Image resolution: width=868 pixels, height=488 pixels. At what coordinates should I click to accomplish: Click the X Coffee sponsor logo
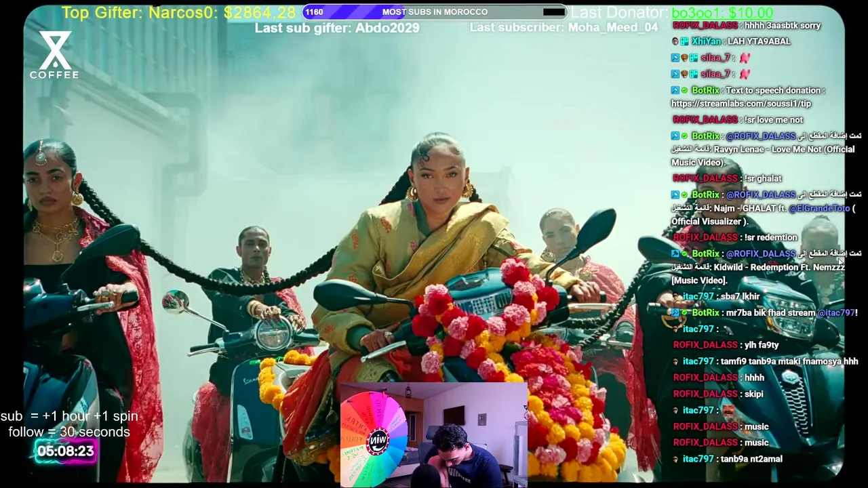(54, 55)
